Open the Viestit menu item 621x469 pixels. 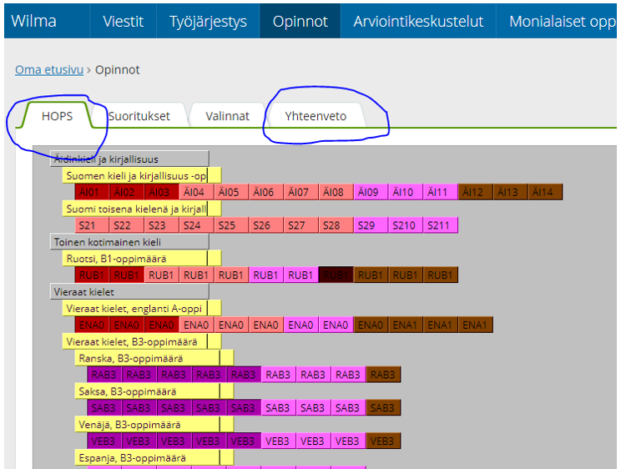coord(125,19)
